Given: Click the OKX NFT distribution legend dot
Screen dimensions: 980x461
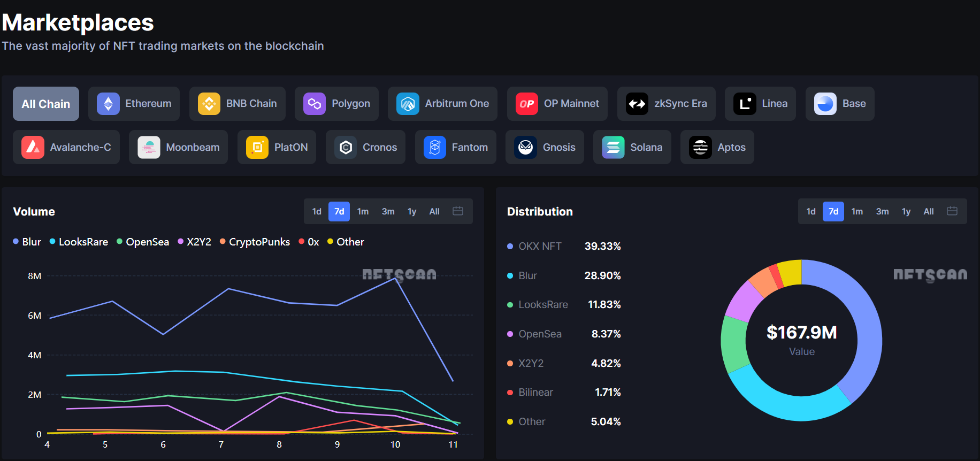Looking at the screenshot, I should point(510,247).
